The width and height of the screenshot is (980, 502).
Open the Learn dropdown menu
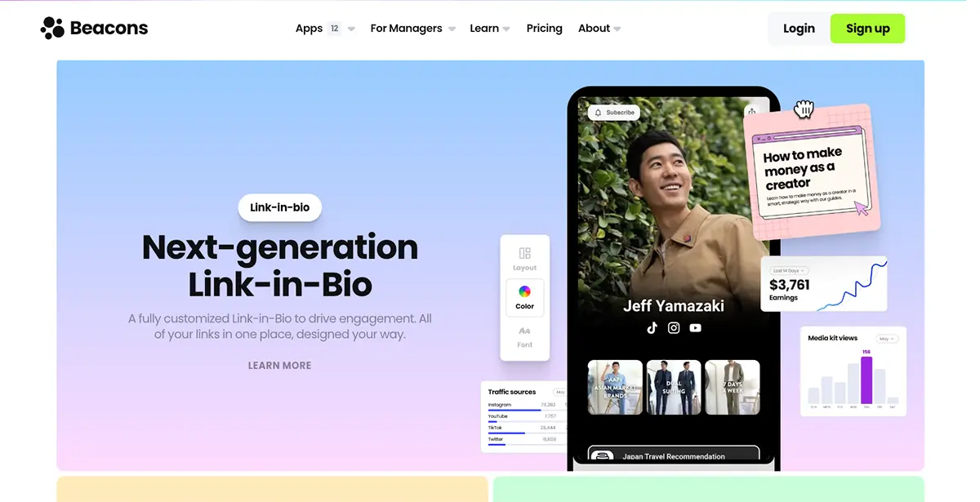tap(489, 28)
